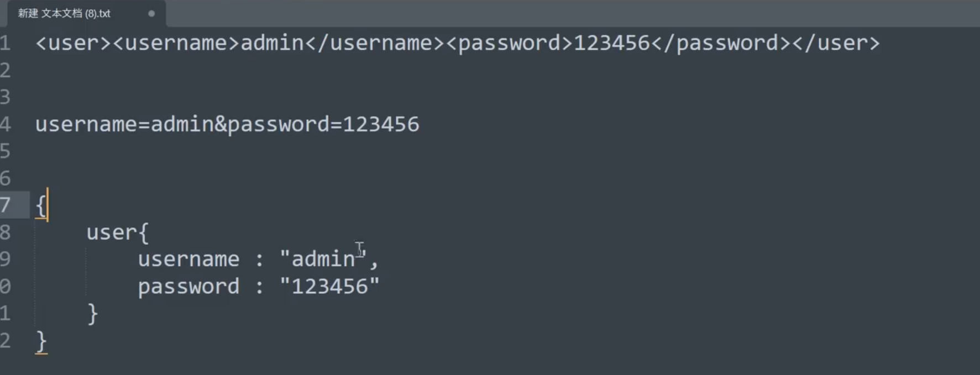Click the unsaved dot on the file tab
The image size is (980, 375).
tap(151, 13)
